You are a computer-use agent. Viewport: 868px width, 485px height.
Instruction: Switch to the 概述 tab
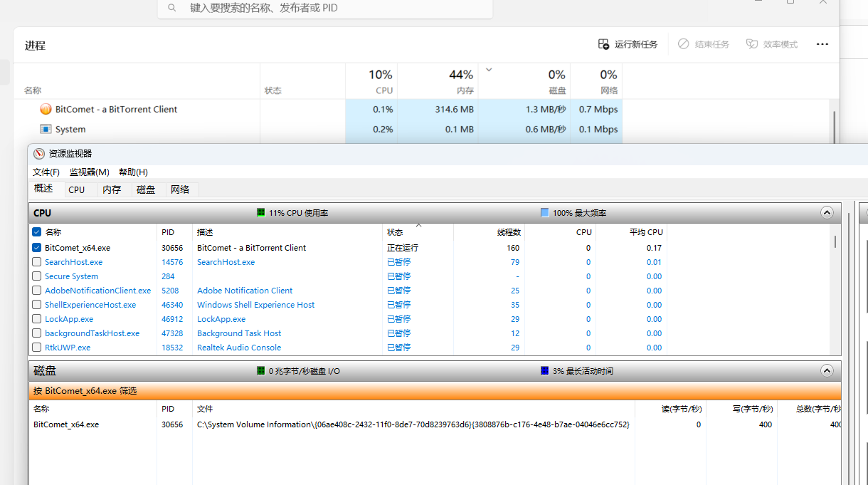pos(44,189)
